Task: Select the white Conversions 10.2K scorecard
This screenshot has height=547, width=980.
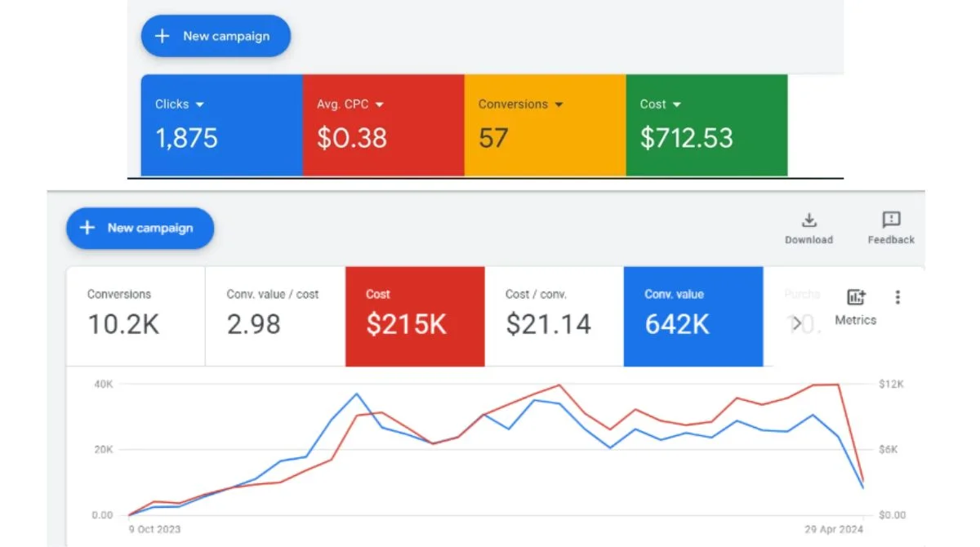Action: (x=136, y=316)
